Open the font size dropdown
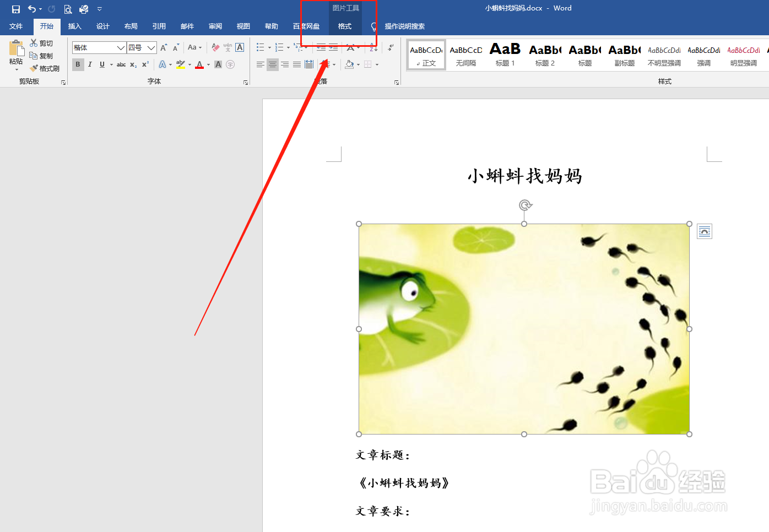Screen dimensions: 769x532 153,47
